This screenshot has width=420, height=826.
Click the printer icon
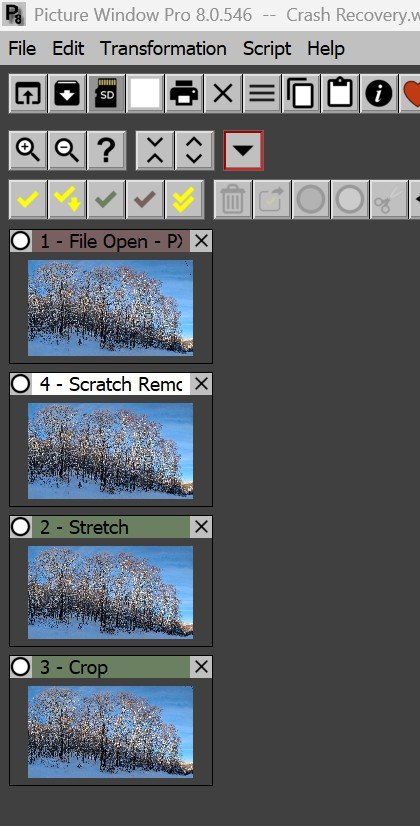click(184, 94)
